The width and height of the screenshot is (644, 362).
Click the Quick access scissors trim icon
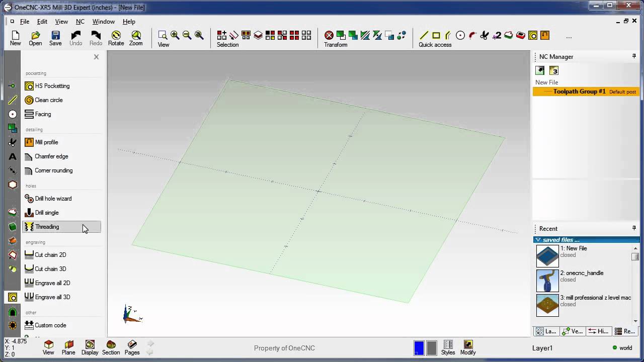484,35
